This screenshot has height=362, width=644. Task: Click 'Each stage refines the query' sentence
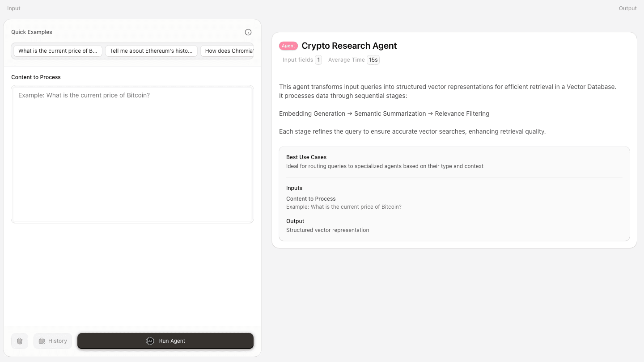pyautogui.click(x=412, y=131)
